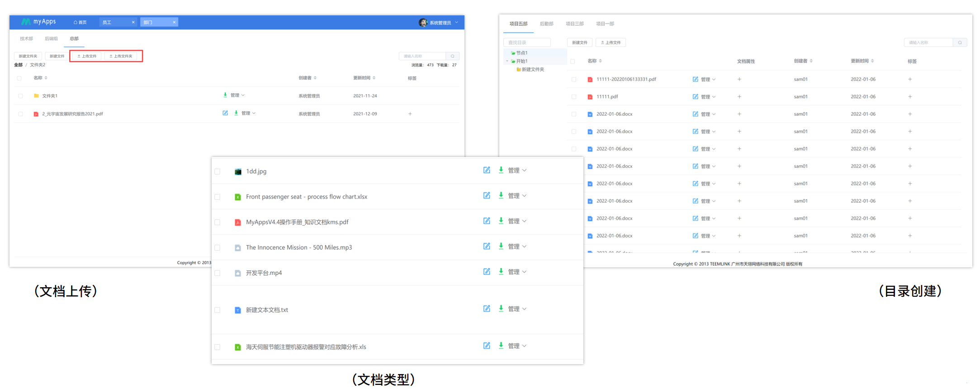Viewport: 980px width, 389px height.
Task: Click the 上传文件夹 button
Action: click(x=121, y=56)
